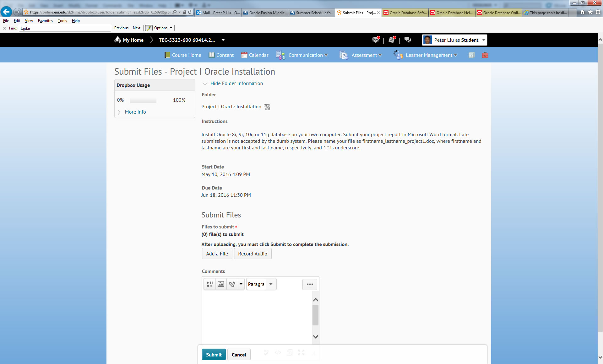The image size is (603, 364).
Task: Click the red toolbox icon in course navbar
Action: coord(485,55)
